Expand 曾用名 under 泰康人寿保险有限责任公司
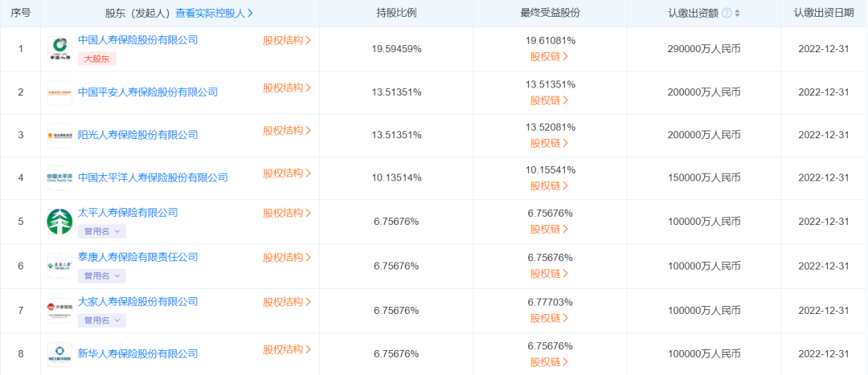Screen dimensions: 868x375 [101, 275]
